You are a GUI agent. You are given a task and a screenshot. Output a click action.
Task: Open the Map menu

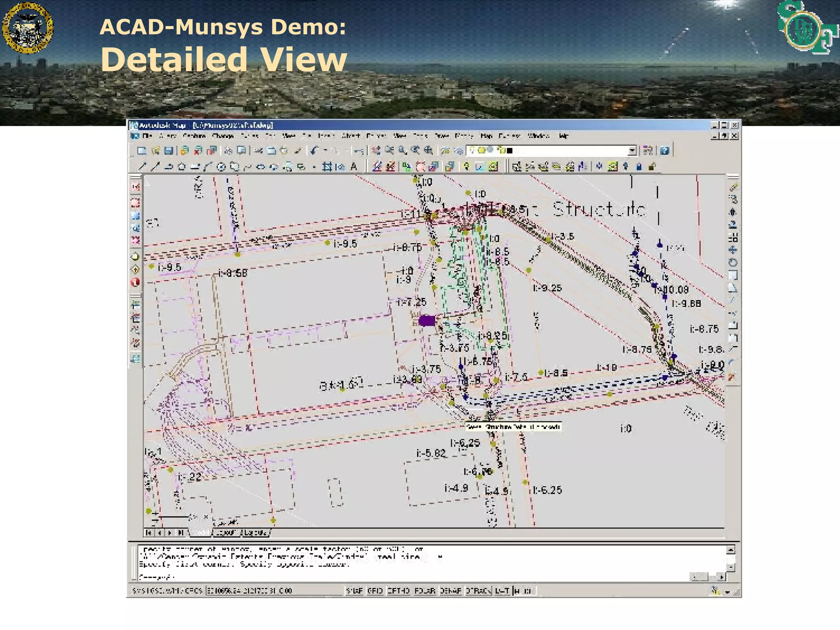(486, 136)
